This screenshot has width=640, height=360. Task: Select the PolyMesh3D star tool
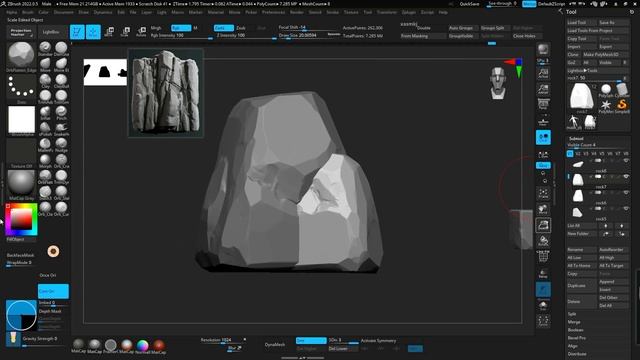pyautogui.click(x=606, y=106)
